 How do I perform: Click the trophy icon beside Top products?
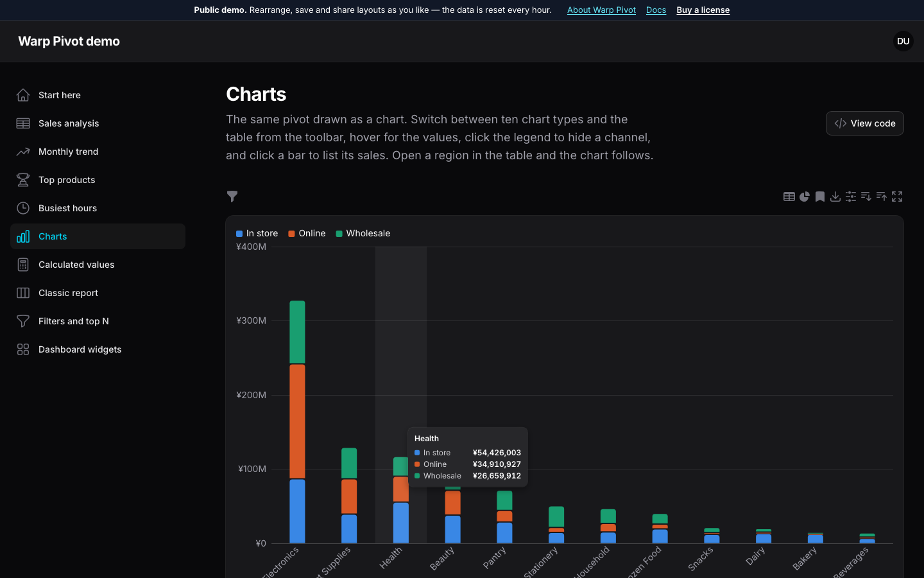point(23,180)
